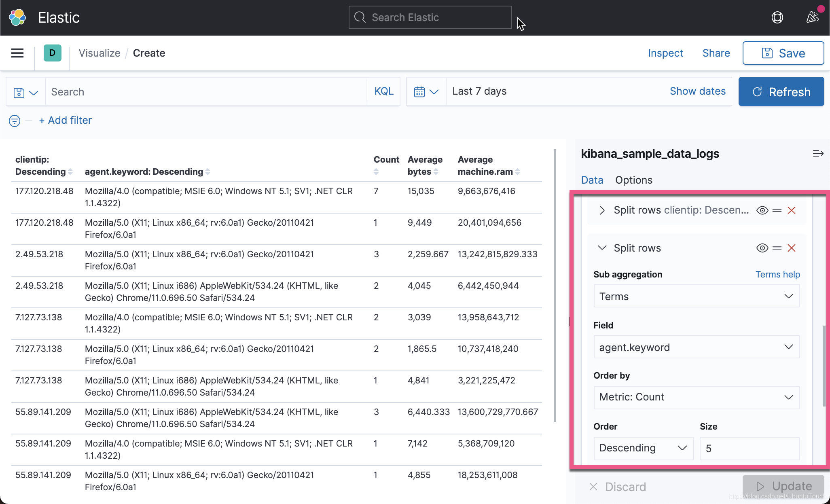The image size is (830, 504).
Task: Click the Size number input field
Action: [750, 448]
